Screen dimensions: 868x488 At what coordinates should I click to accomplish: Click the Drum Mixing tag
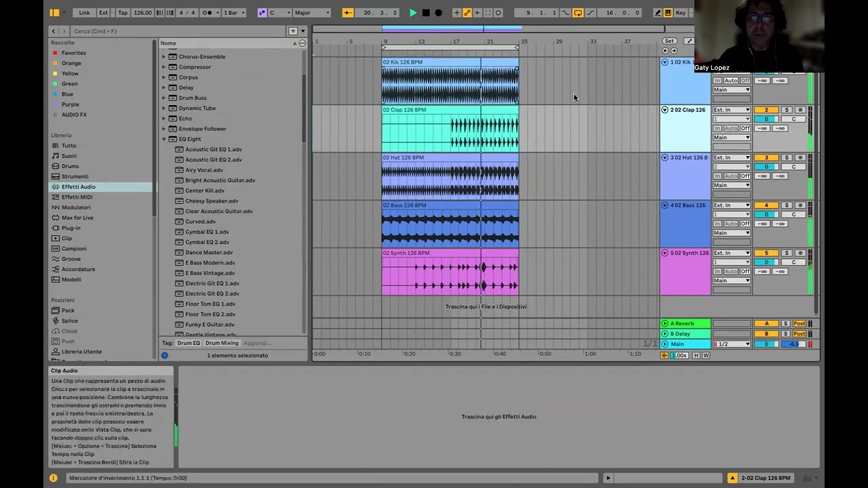coord(222,343)
